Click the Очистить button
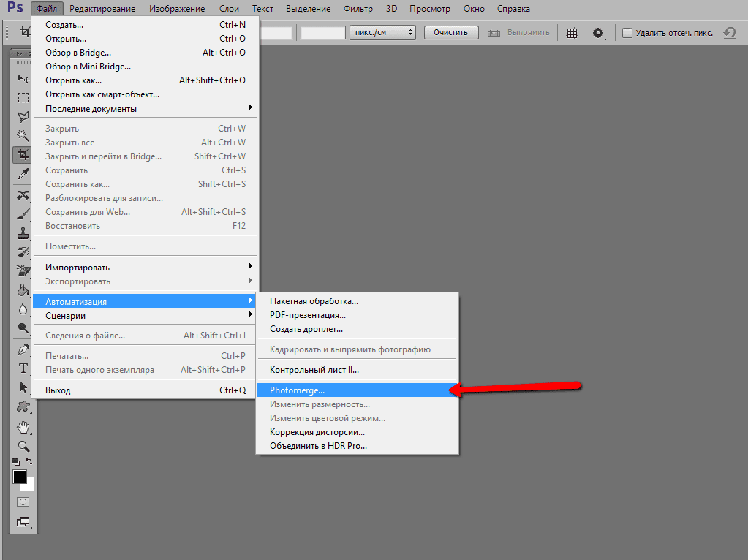The width and height of the screenshot is (748, 560). 451,32
